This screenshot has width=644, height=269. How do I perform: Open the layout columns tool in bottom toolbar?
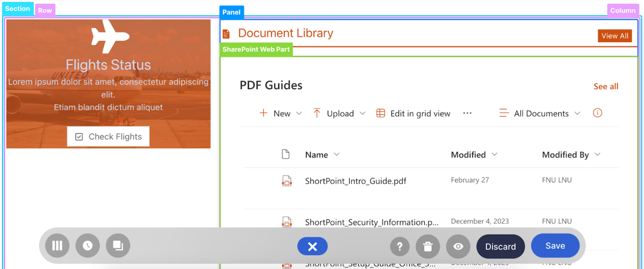[57, 246]
